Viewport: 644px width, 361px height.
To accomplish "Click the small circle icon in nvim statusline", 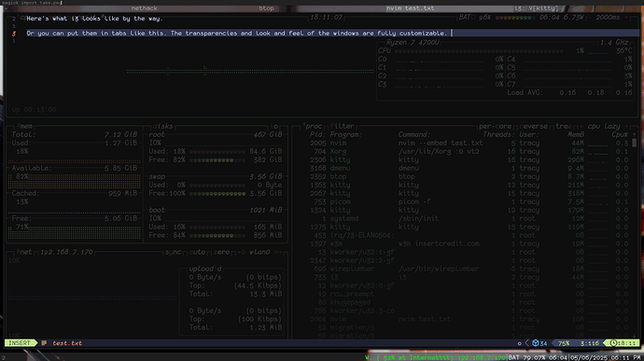I will pos(519,343).
